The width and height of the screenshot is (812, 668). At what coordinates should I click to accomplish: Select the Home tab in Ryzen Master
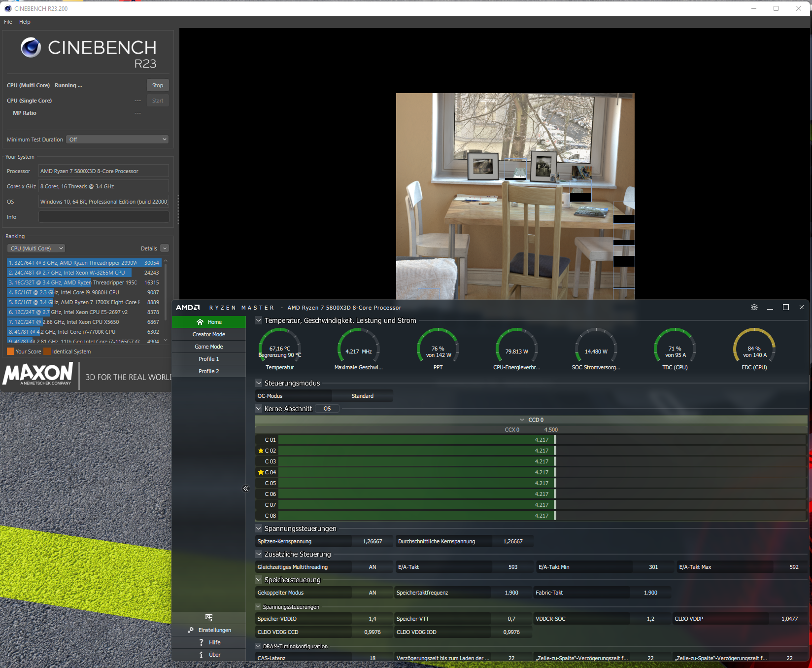click(x=209, y=322)
